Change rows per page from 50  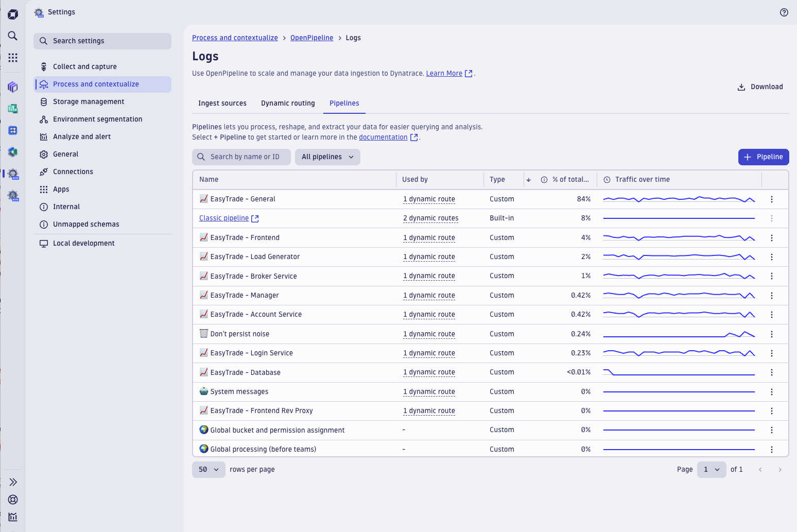tap(208, 469)
